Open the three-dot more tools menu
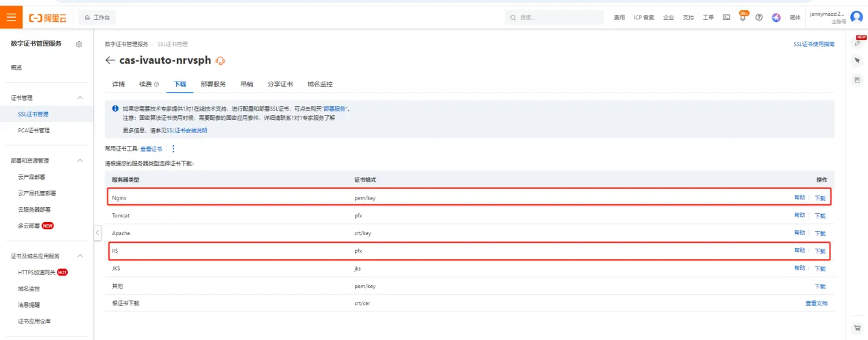 (173, 149)
